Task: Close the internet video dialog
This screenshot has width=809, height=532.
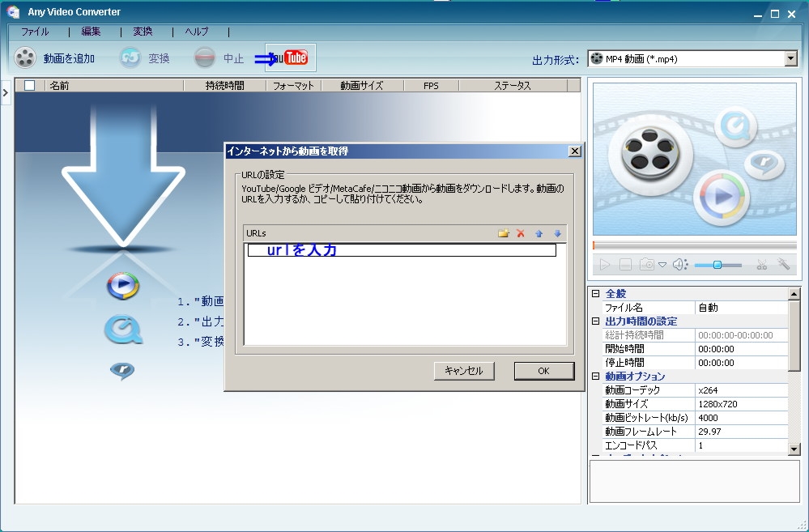Action: (x=574, y=151)
